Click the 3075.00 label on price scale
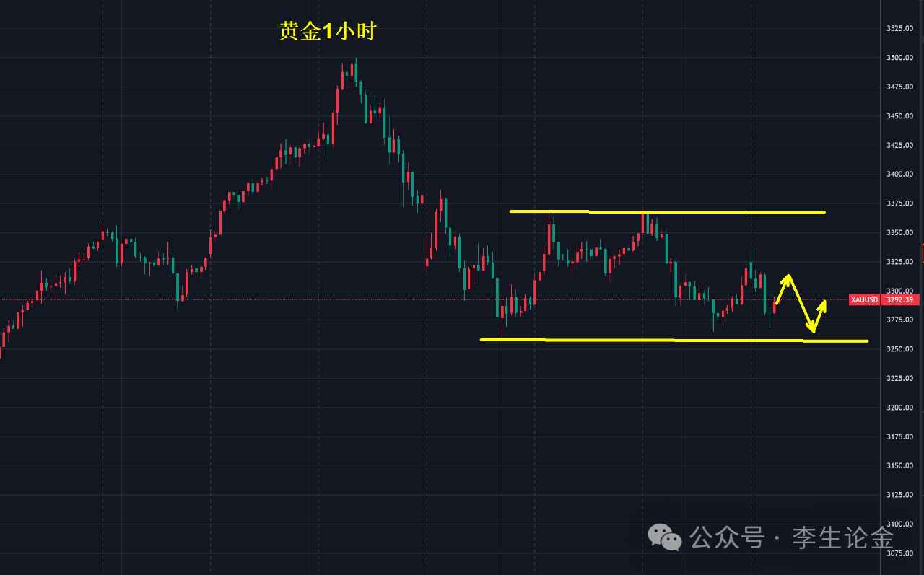Viewport: 924px width, 575px height. click(x=899, y=553)
